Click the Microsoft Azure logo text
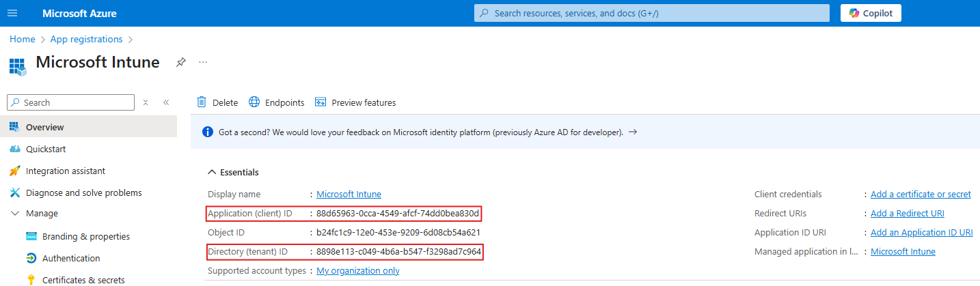The height and width of the screenshot is (286, 980). (79, 13)
